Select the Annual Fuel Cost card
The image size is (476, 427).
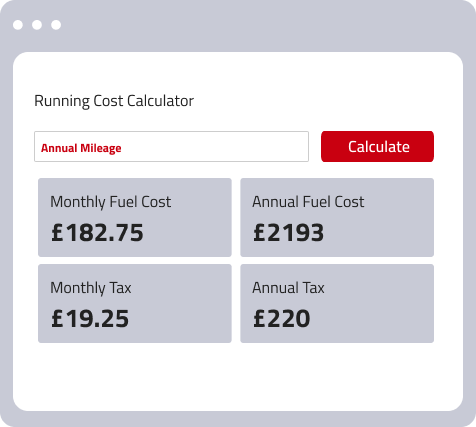pyautogui.click(x=337, y=217)
